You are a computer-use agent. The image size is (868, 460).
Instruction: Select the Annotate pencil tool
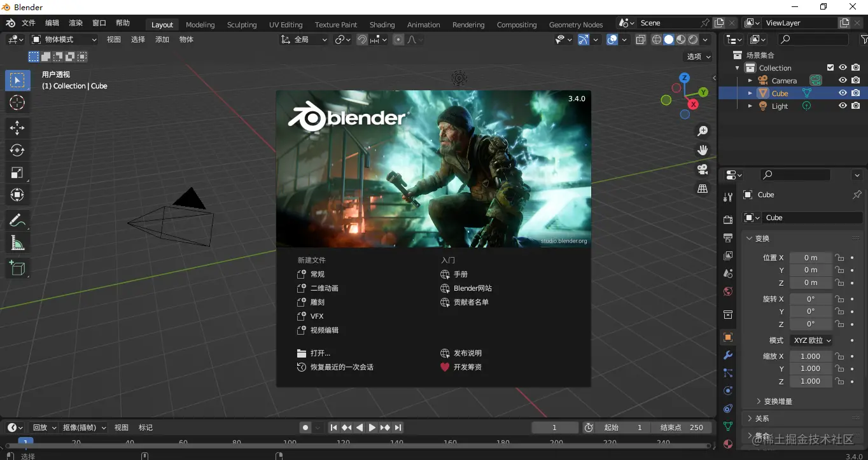[17, 221]
